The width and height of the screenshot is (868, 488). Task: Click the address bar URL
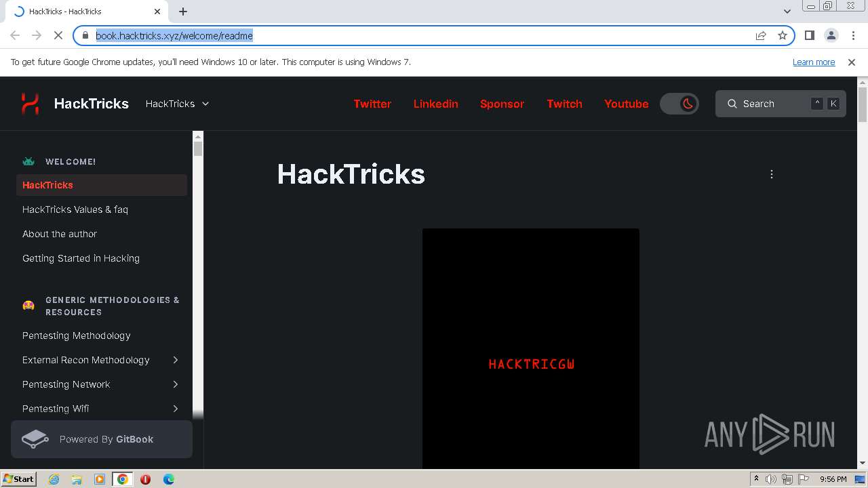pyautogui.click(x=174, y=35)
